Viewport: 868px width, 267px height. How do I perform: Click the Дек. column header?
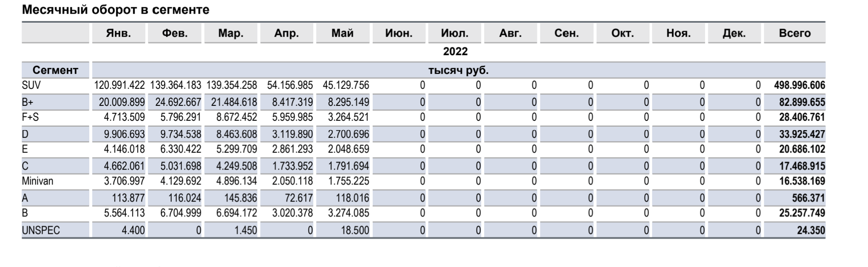734,33
